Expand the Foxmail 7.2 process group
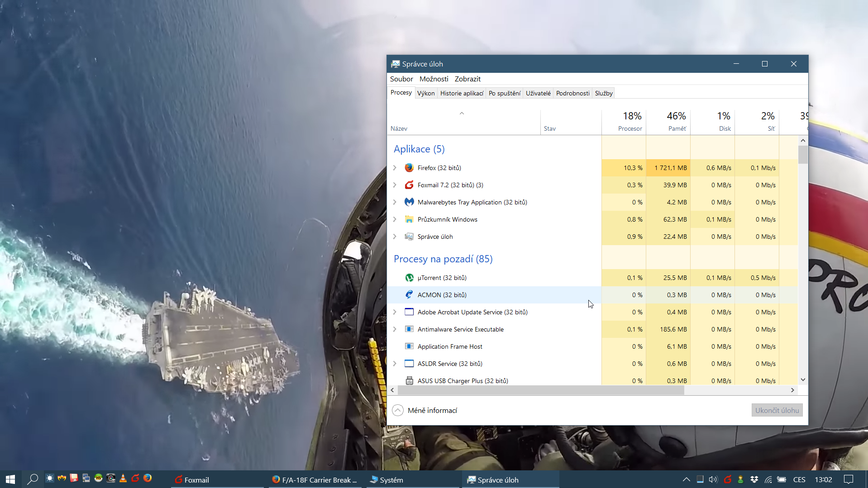The width and height of the screenshot is (868, 488). (x=395, y=185)
